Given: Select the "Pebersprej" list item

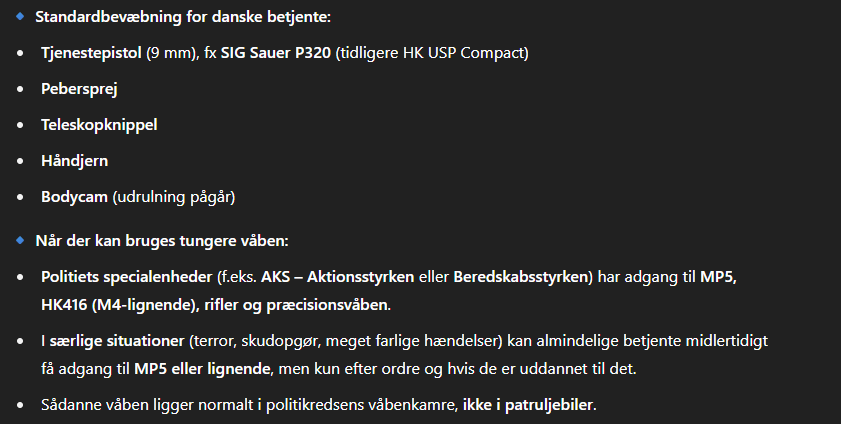Looking at the screenshot, I should (79, 89).
